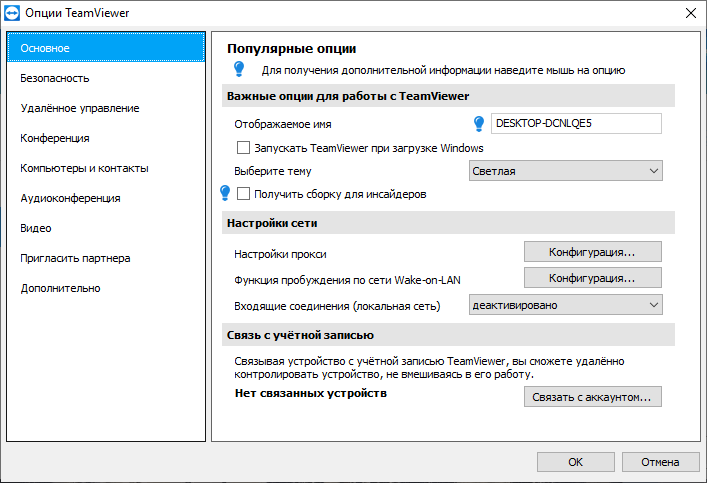
Task: Open the Дополнительно section
Action: coord(60,288)
